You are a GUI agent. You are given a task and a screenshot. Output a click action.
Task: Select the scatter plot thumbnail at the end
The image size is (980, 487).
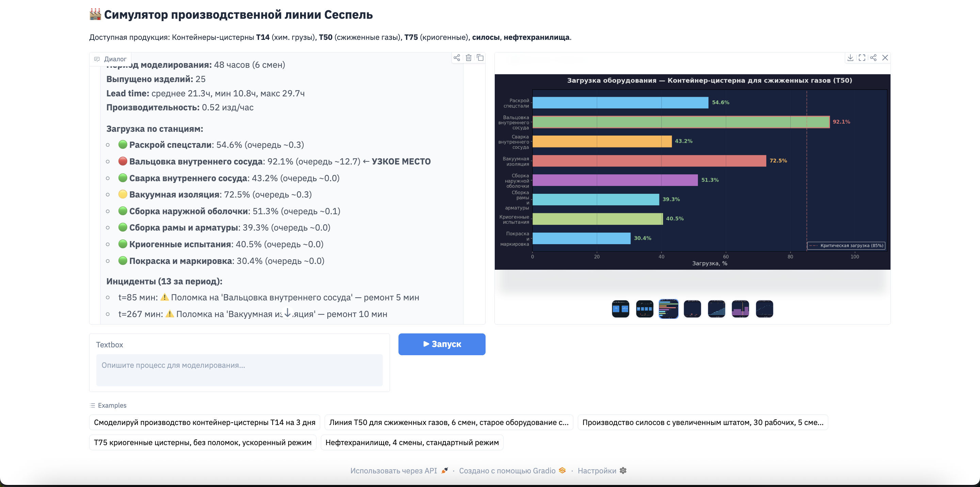(x=765, y=309)
